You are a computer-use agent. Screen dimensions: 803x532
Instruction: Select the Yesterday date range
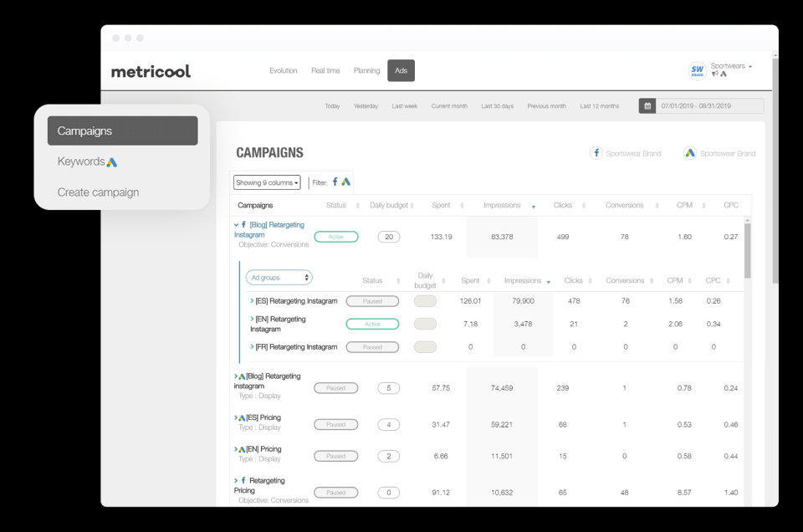(x=366, y=106)
